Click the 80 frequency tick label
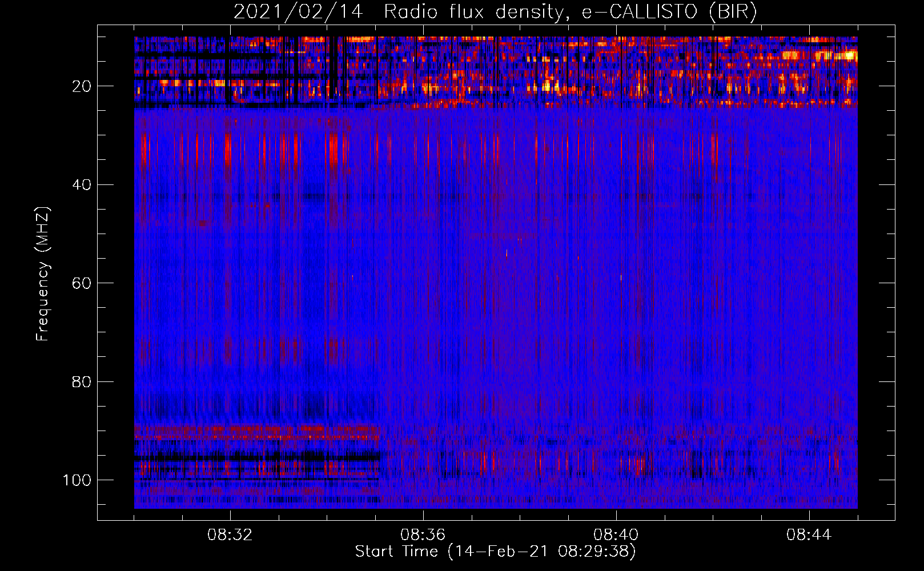 pos(82,381)
